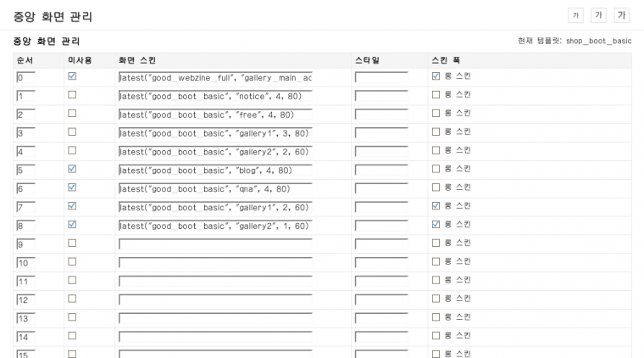Uncheck 미사용 for the blog skin row
Screen dimensions: 644x358
click(x=72, y=169)
